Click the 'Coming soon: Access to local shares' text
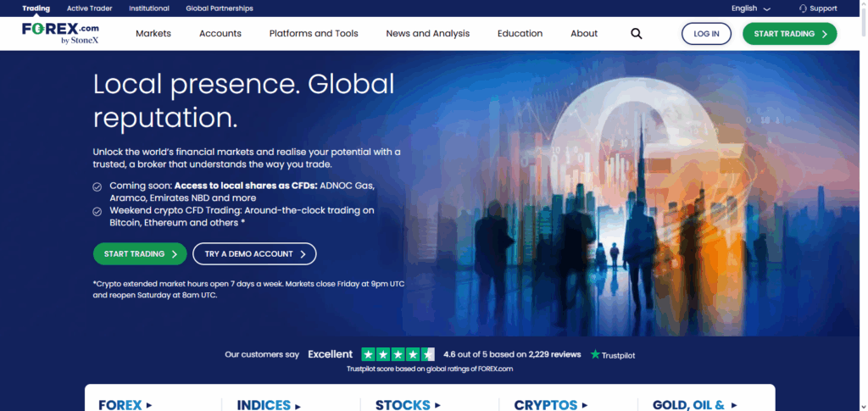This screenshot has width=868, height=411. click(x=242, y=192)
